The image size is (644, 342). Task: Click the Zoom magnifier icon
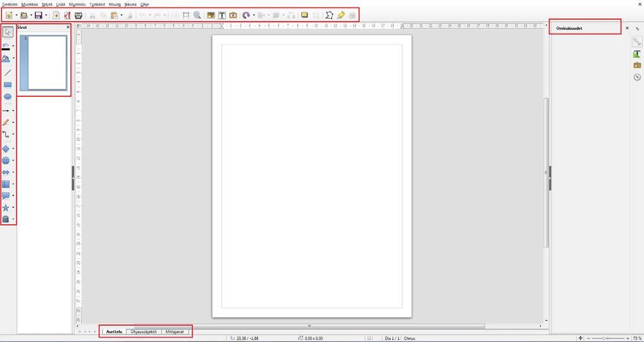(x=198, y=15)
